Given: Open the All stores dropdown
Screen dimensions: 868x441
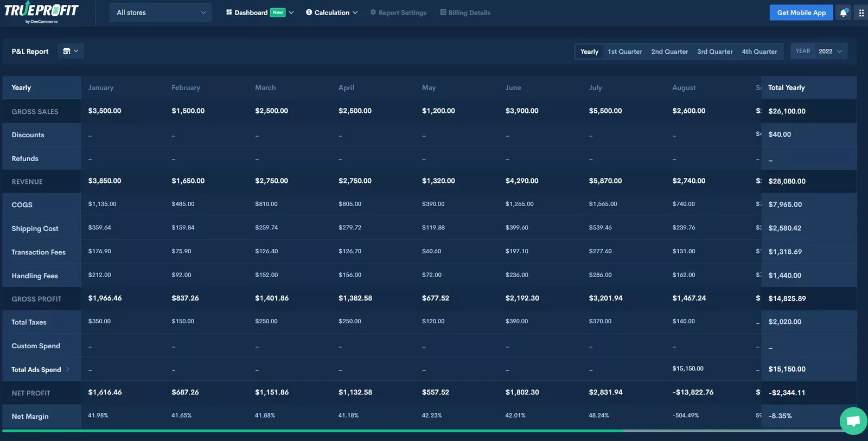Looking at the screenshot, I should [161, 12].
